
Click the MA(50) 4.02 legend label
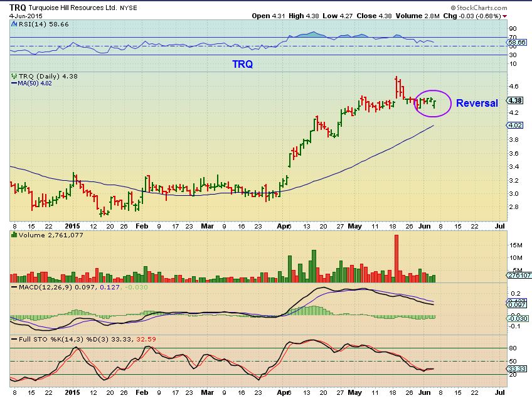pyautogui.click(x=35, y=83)
